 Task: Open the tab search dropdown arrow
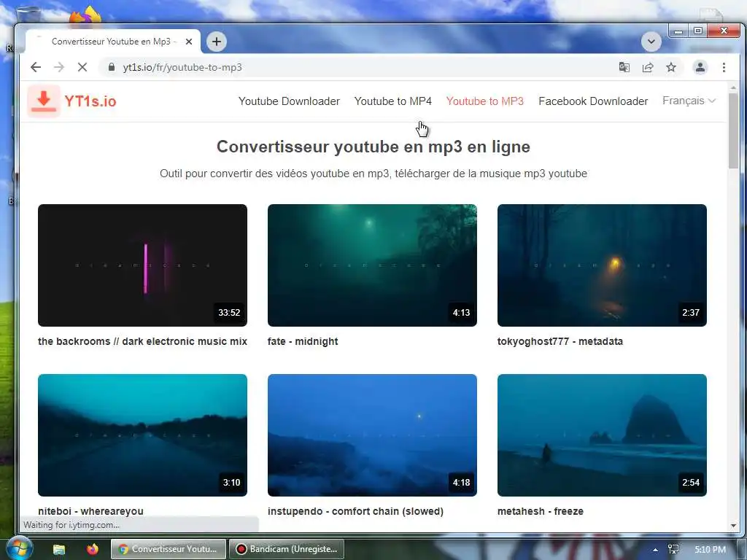[x=651, y=42]
